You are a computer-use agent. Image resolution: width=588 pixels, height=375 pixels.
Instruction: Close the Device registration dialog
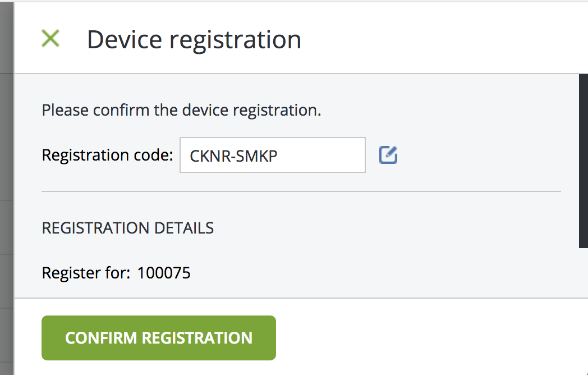pyautogui.click(x=50, y=39)
